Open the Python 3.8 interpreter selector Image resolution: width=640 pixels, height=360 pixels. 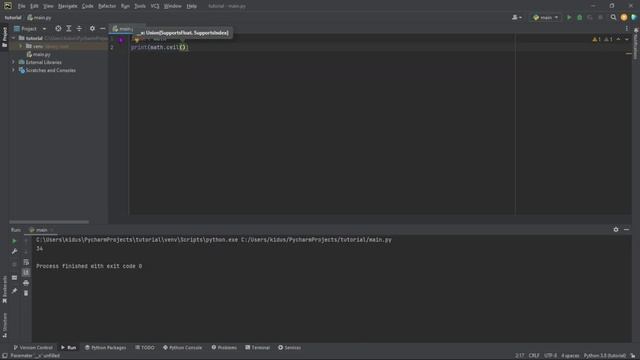tap(604, 356)
